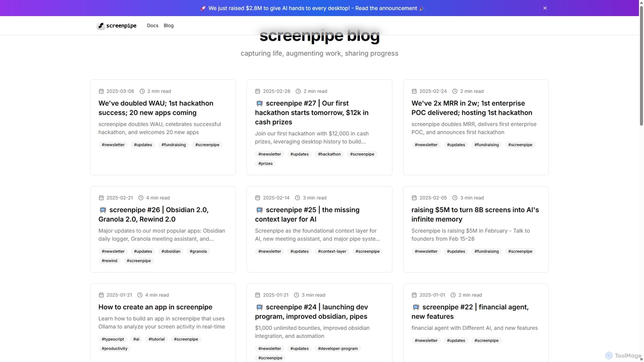Click the clock icon on raising $5M card
The image size is (644, 362).
pyautogui.click(x=455, y=198)
